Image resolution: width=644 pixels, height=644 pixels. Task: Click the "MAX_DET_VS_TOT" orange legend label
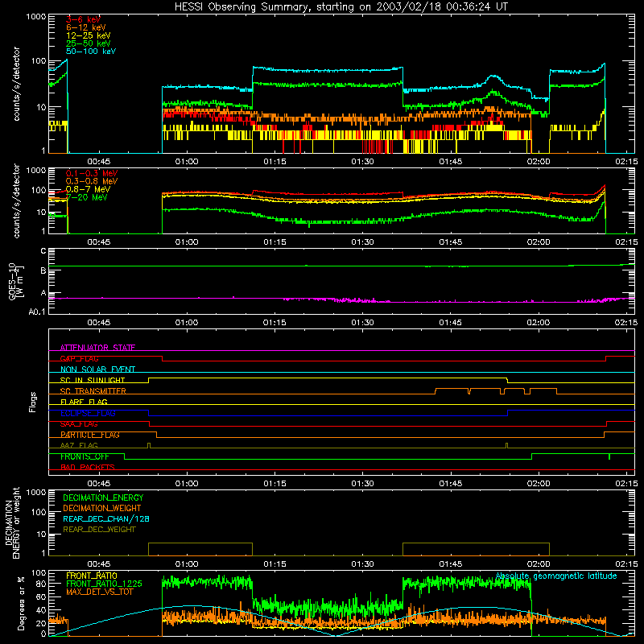tap(99, 592)
